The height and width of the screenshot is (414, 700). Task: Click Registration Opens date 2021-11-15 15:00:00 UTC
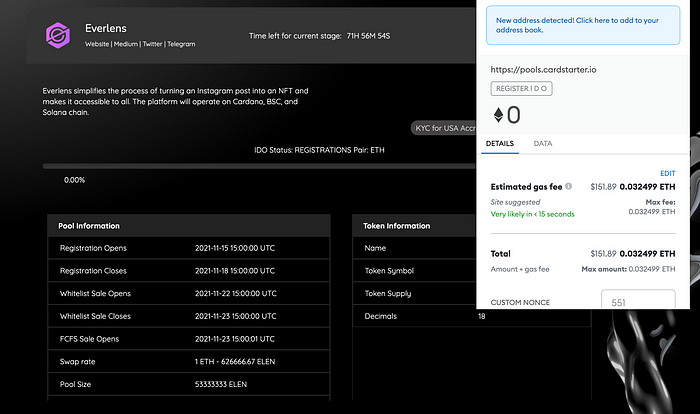tap(235, 248)
